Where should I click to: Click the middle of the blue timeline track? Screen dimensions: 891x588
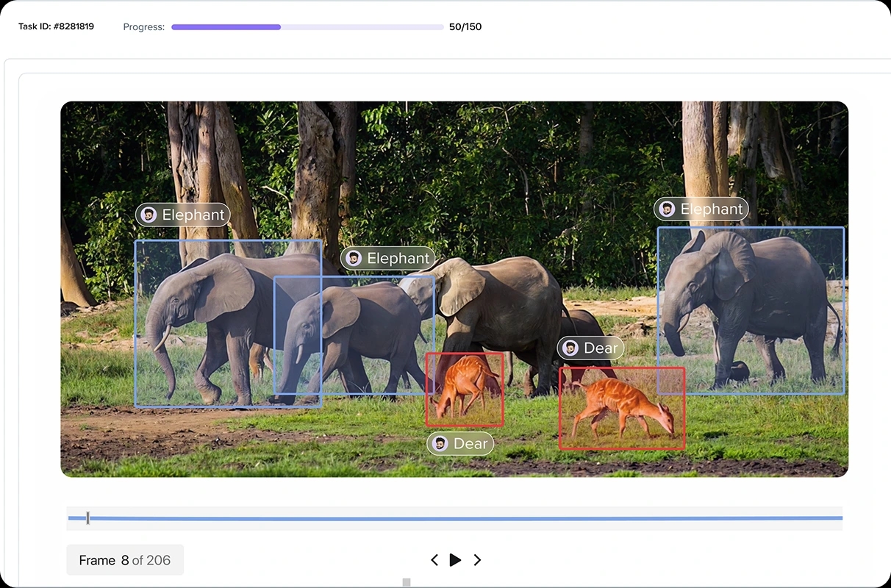tap(455, 518)
